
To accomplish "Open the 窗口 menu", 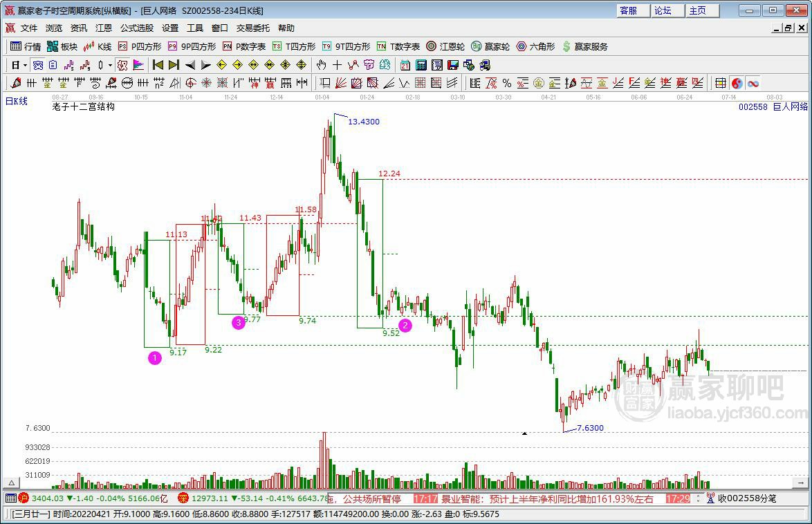I will (220, 28).
